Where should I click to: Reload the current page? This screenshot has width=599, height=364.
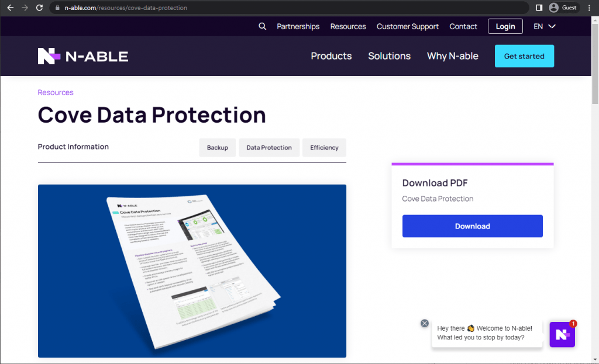tap(39, 8)
